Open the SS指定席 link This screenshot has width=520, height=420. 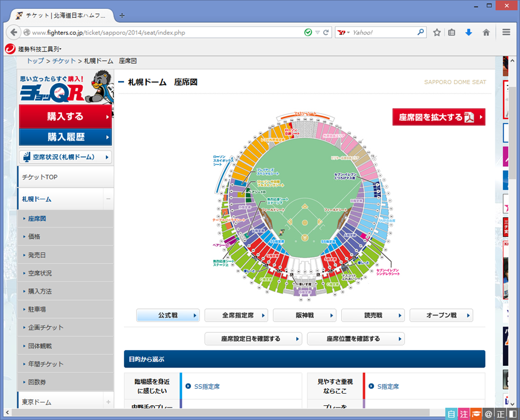(x=207, y=387)
